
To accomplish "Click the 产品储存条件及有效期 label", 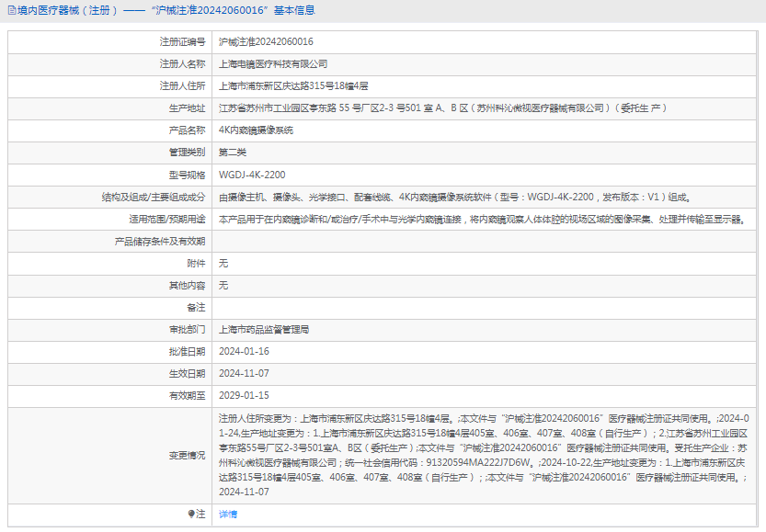I will (x=160, y=241).
